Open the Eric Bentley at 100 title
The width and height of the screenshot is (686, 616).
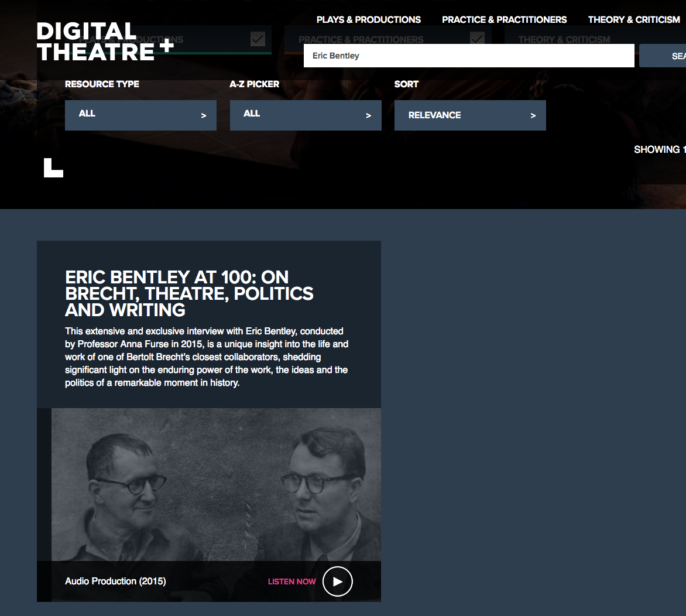189,293
